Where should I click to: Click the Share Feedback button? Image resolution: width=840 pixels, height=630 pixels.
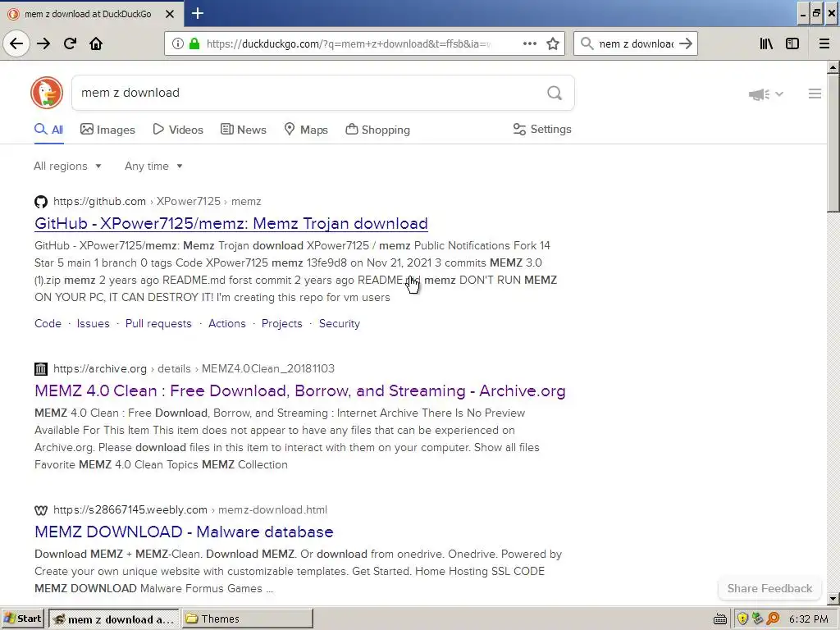769,588
